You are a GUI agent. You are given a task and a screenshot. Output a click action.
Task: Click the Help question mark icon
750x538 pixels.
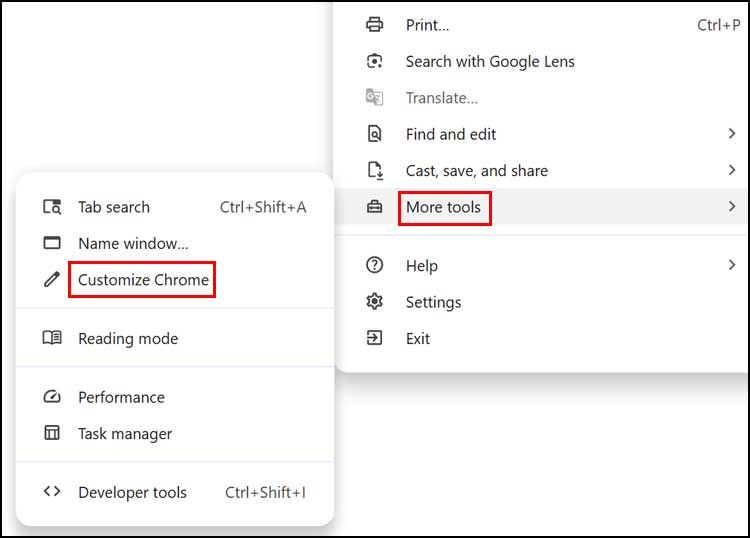point(375,264)
